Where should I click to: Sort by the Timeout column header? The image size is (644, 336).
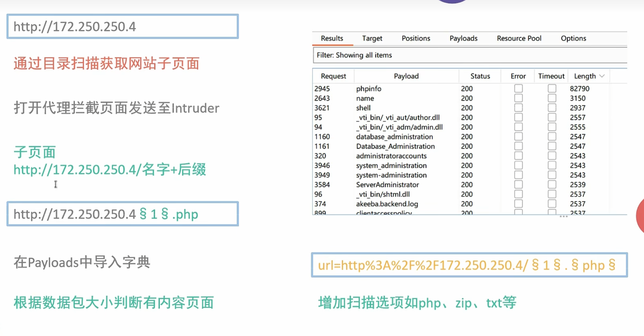click(551, 76)
